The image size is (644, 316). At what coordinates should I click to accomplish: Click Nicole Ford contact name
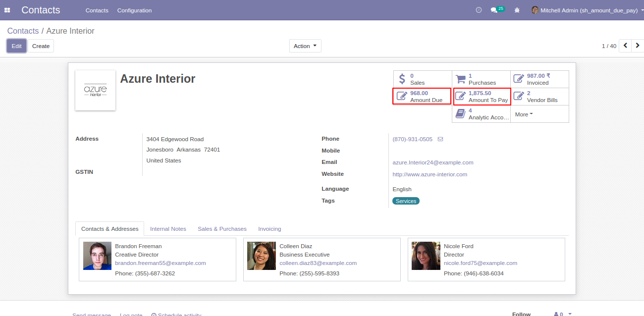459,246
